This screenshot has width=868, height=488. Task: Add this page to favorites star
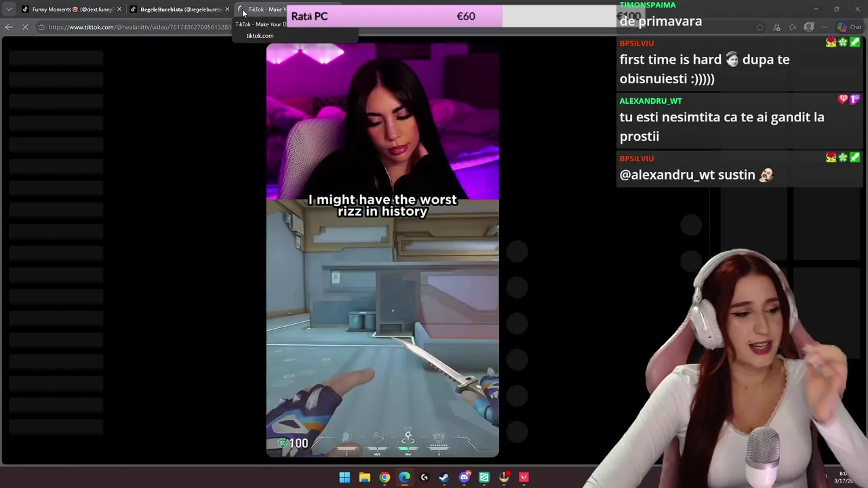(760, 27)
